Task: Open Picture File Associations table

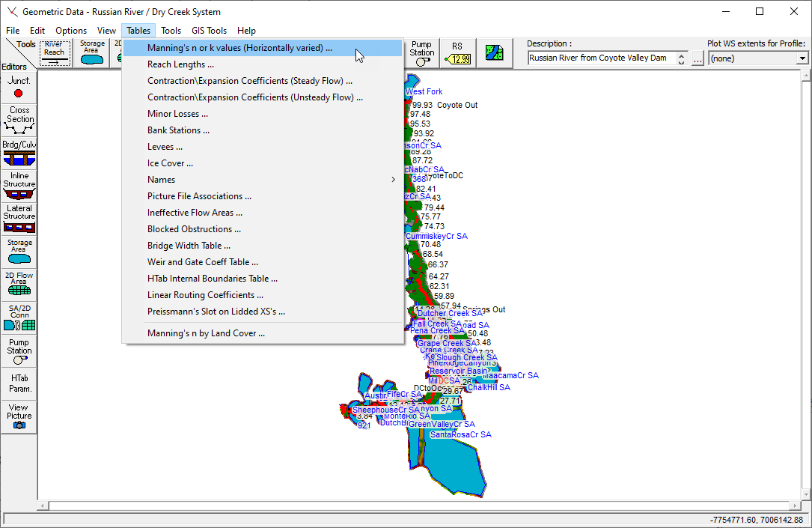Action: [x=263, y=196]
